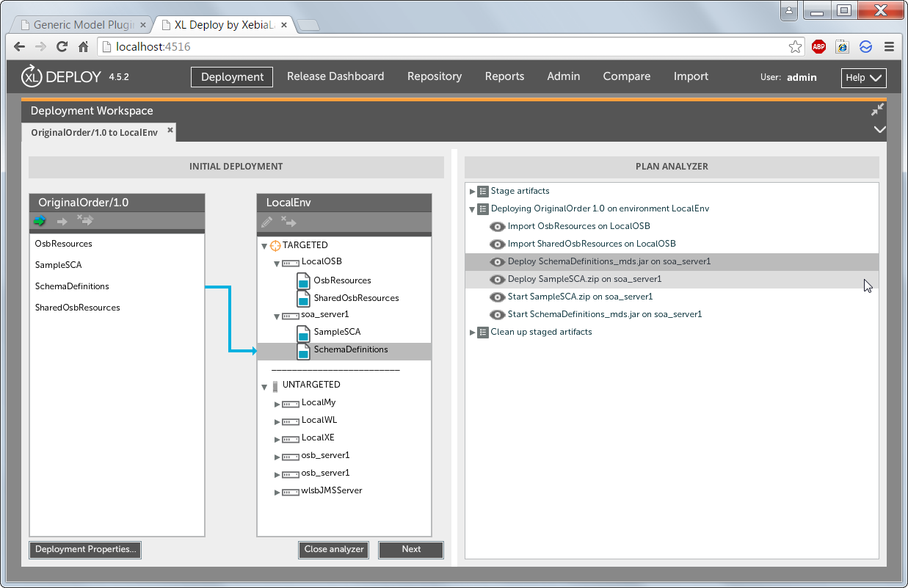Expand the Stage artifacts node
This screenshot has height=588, width=908.
click(473, 191)
